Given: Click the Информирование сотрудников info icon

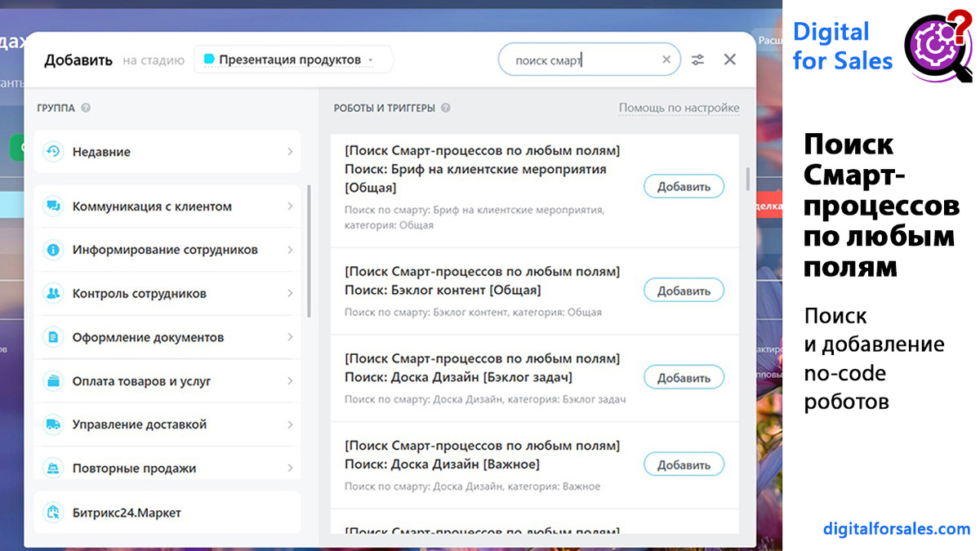Looking at the screenshot, I should tap(53, 250).
